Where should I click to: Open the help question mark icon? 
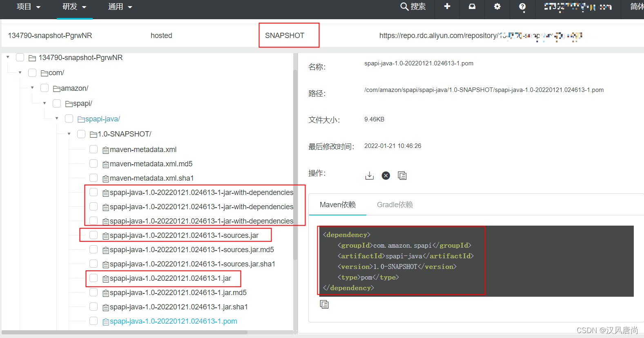(522, 7)
